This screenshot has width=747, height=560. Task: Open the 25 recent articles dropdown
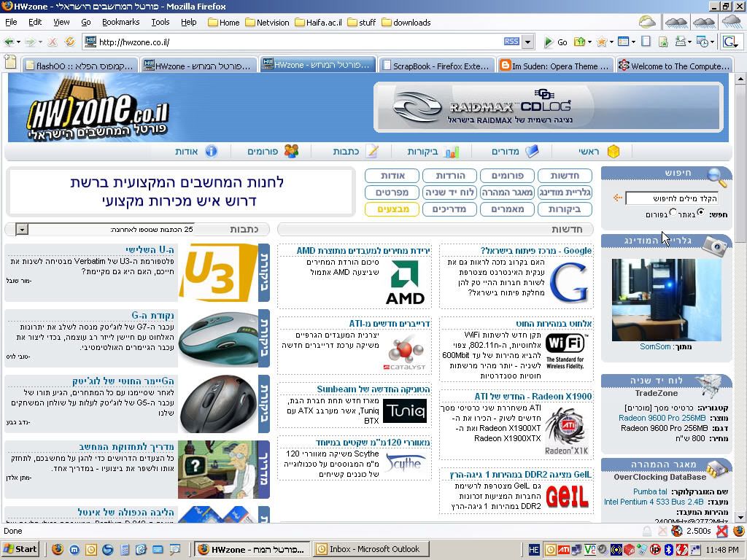point(22,230)
